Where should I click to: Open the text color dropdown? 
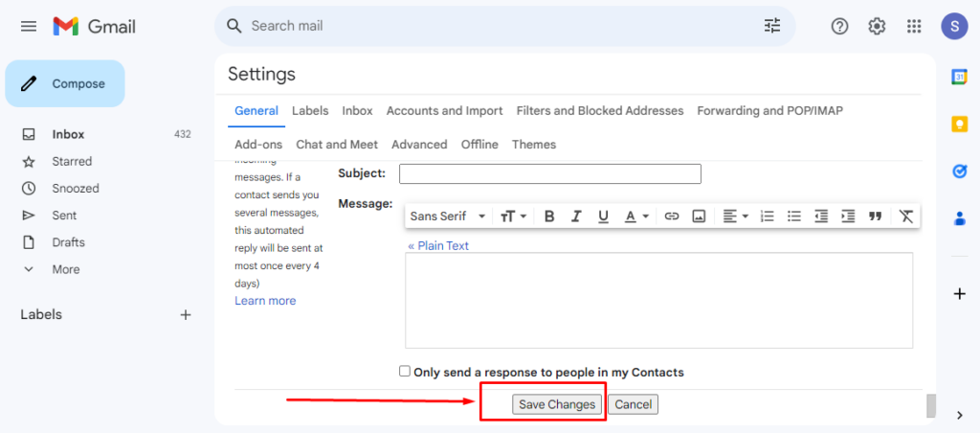(636, 216)
